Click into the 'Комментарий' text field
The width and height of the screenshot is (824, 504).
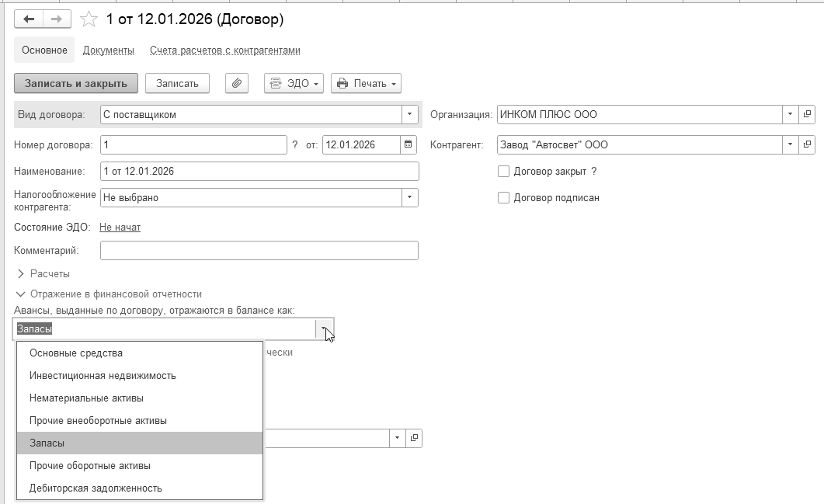pos(259,250)
